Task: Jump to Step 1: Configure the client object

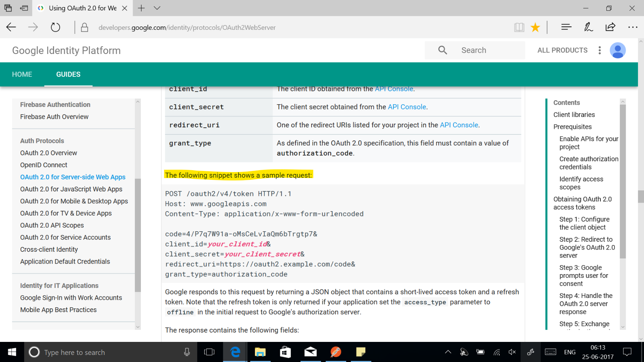Action: [584, 223]
